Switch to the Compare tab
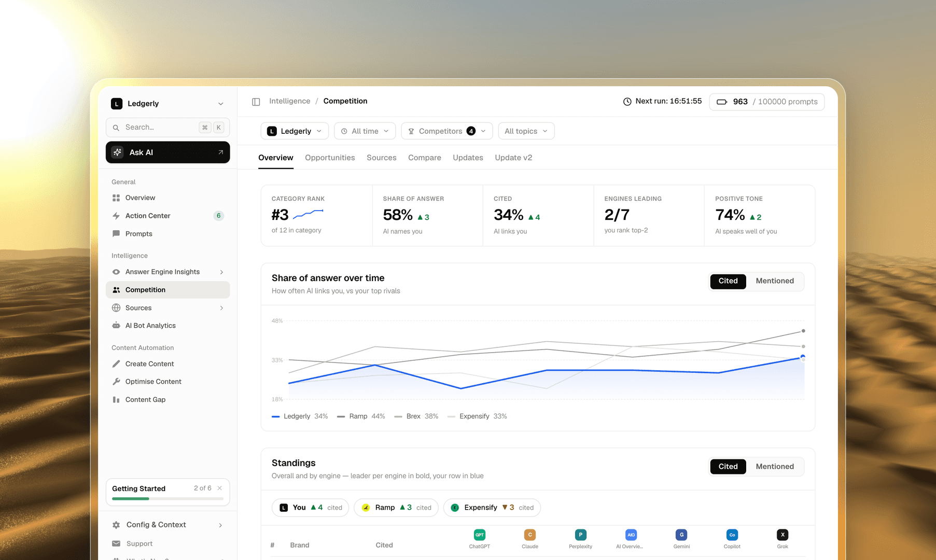Viewport: 936px width, 560px height. [424, 158]
